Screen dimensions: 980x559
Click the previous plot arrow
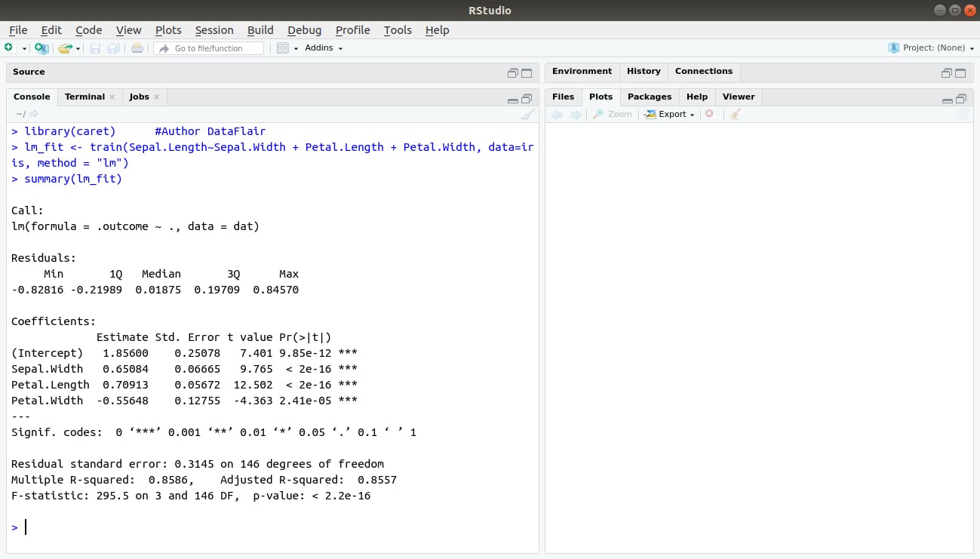coord(557,115)
